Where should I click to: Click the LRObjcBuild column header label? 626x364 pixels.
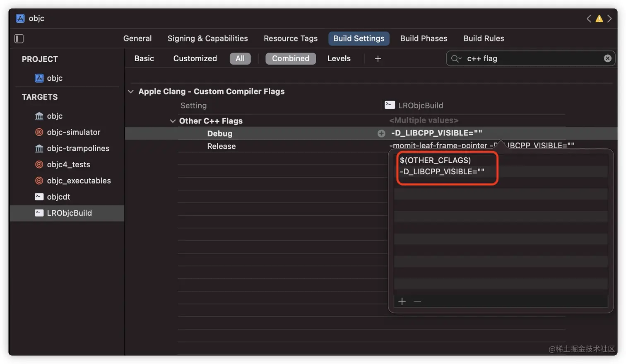(x=421, y=106)
